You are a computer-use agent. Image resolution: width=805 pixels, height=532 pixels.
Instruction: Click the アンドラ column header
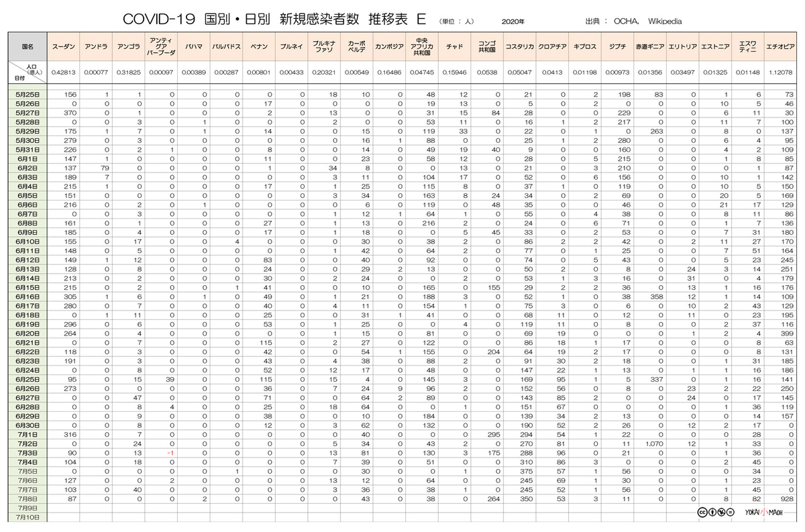(x=95, y=47)
